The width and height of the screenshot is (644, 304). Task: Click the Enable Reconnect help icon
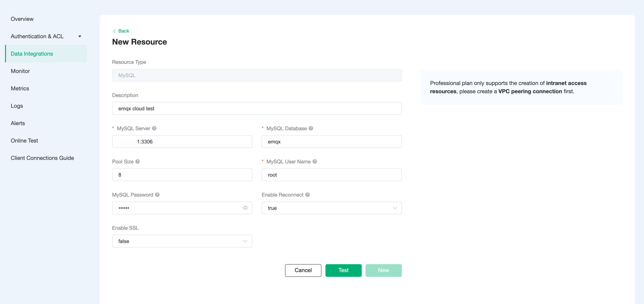307,195
